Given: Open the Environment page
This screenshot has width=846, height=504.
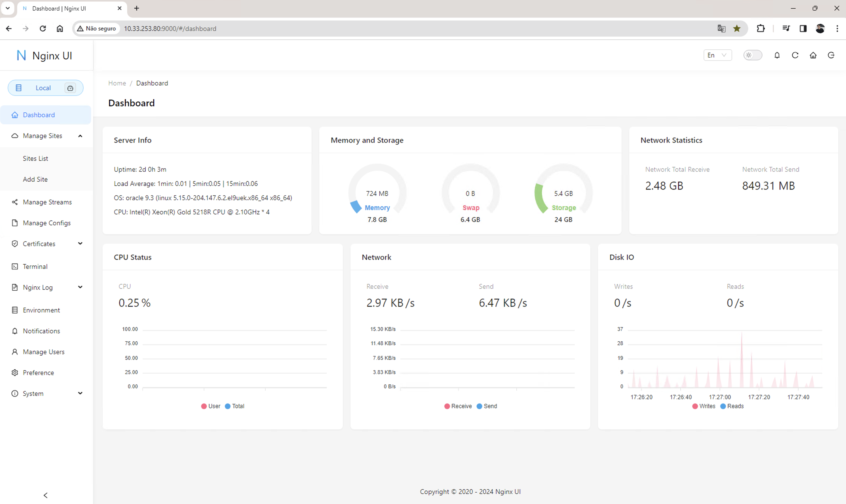Looking at the screenshot, I should pos(41,310).
